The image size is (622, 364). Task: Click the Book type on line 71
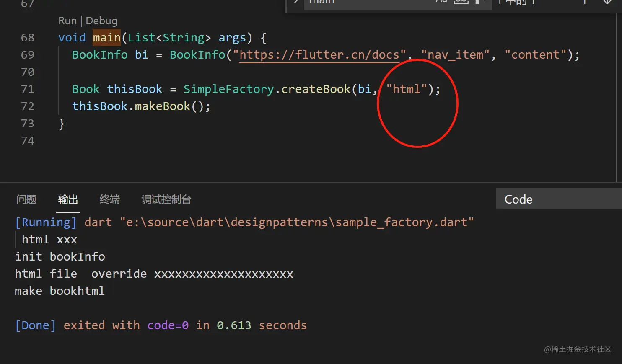[x=86, y=89]
